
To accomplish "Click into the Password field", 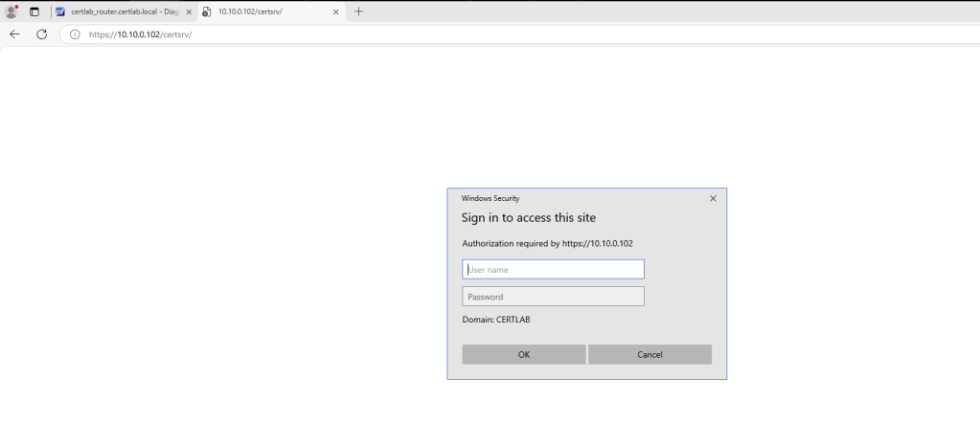I will click(553, 297).
